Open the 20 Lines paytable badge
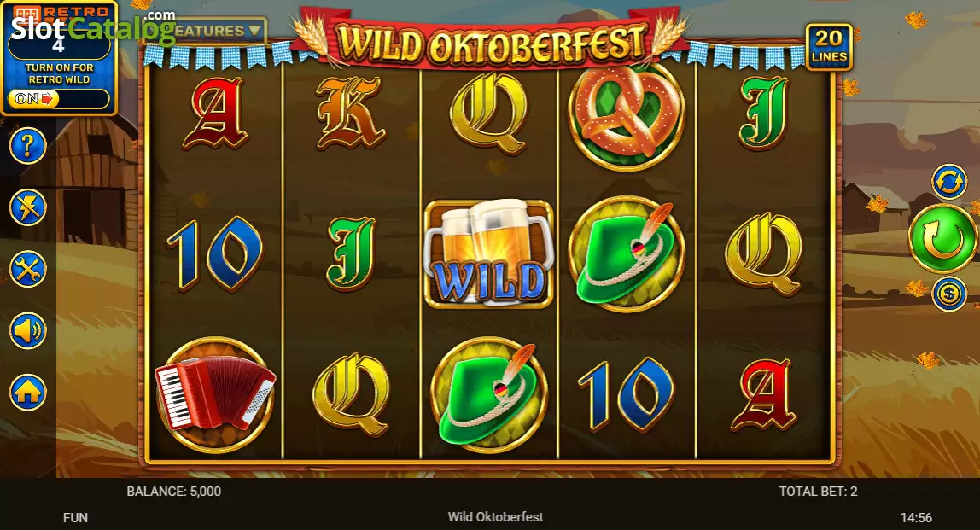This screenshot has width=980, height=530. click(829, 47)
